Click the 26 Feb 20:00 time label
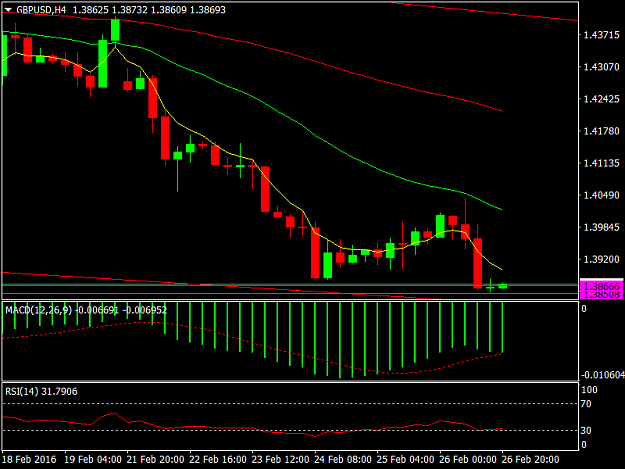625x469 pixels. [x=531, y=459]
